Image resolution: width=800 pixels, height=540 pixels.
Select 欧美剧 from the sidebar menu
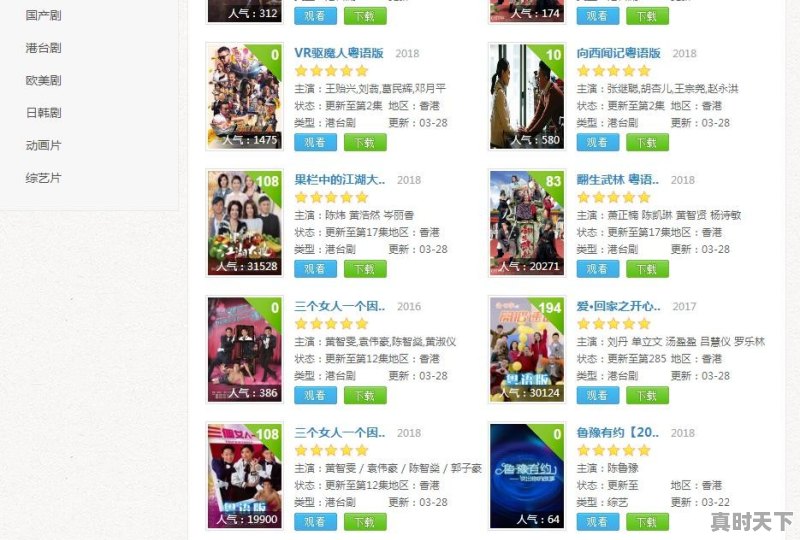[43, 81]
